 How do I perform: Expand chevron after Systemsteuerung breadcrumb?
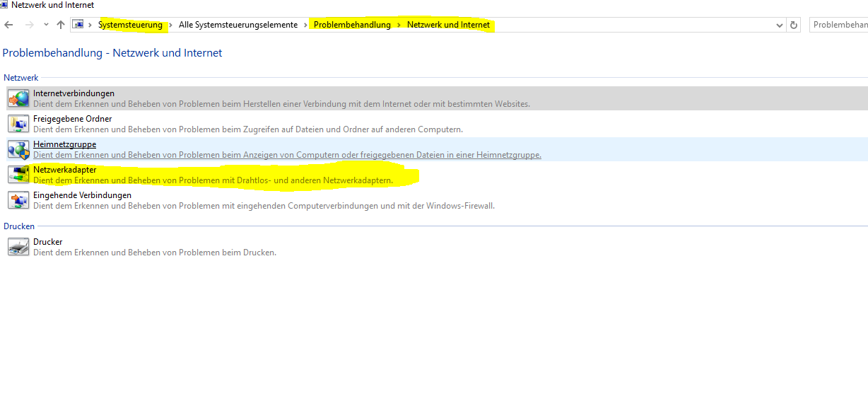[172, 25]
